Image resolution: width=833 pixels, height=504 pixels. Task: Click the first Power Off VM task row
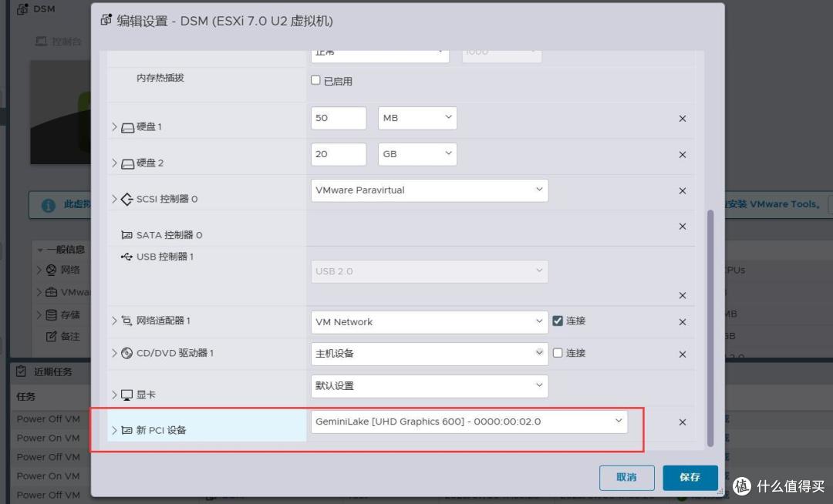(x=48, y=419)
